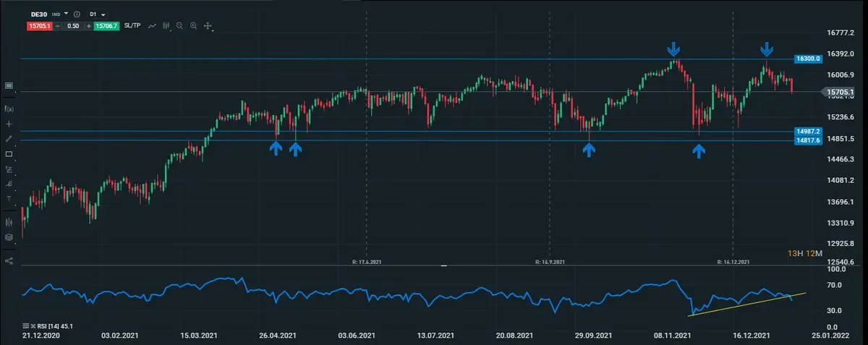
Task: Open the instrument info icon
Action: point(77,14)
